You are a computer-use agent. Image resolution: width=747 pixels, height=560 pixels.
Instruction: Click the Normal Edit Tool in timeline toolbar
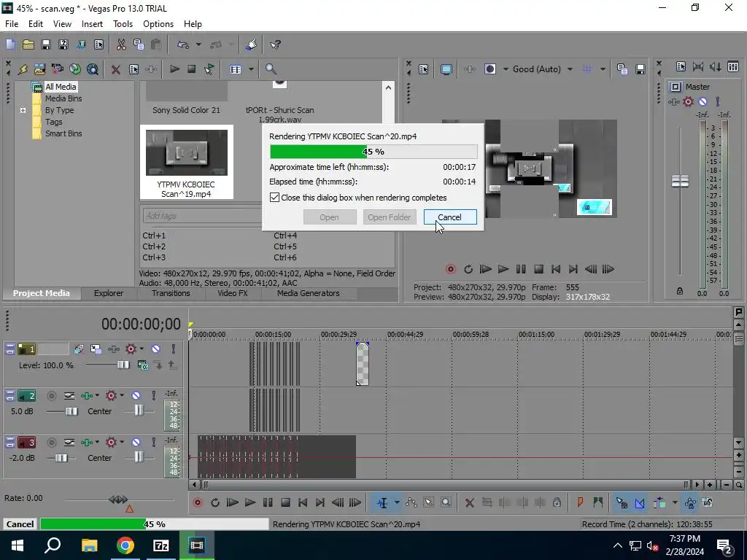tap(382, 502)
